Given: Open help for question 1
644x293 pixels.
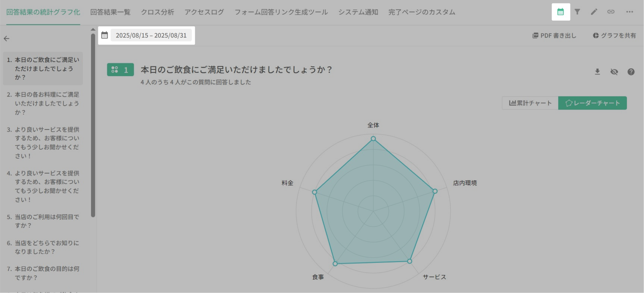Looking at the screenshot, I should pos(631,72).
